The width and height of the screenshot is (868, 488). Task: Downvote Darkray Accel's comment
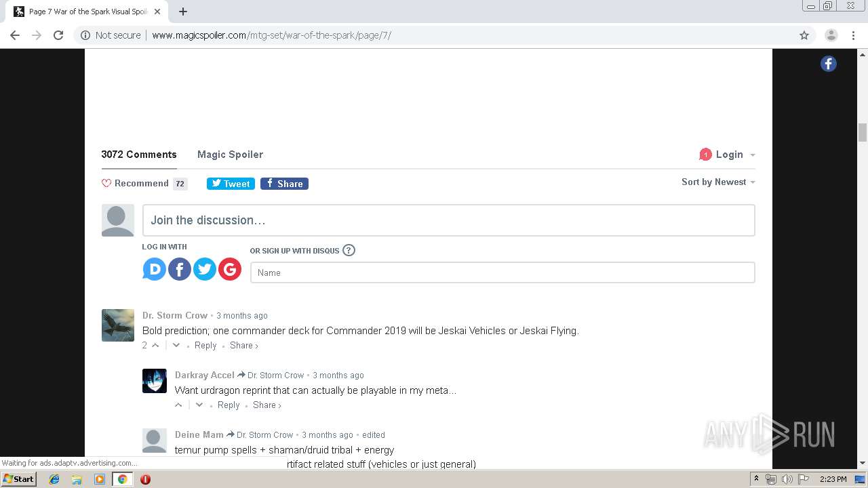(199, 405)
